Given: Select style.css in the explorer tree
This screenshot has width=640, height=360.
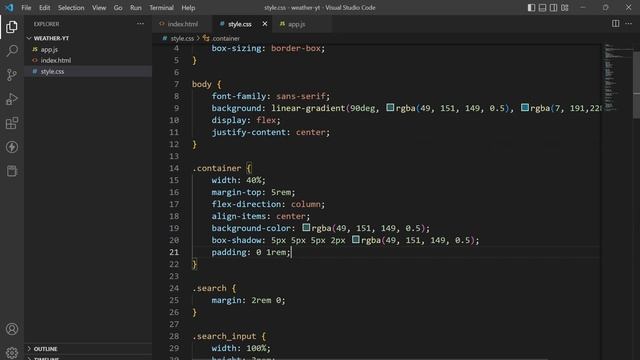Looking at the screenshot, I should (x=88, y=71).
